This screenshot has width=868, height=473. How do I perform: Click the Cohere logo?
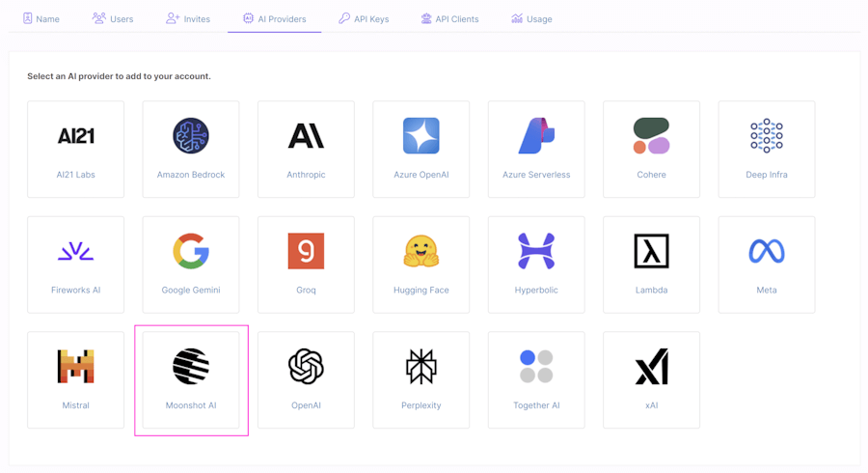(652, 136)
